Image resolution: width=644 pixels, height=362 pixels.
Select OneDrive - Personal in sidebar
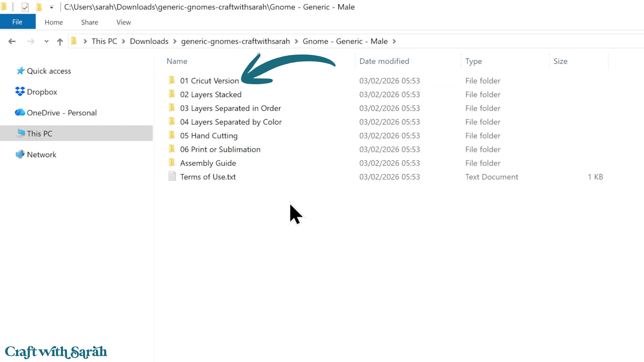(62, 113)
